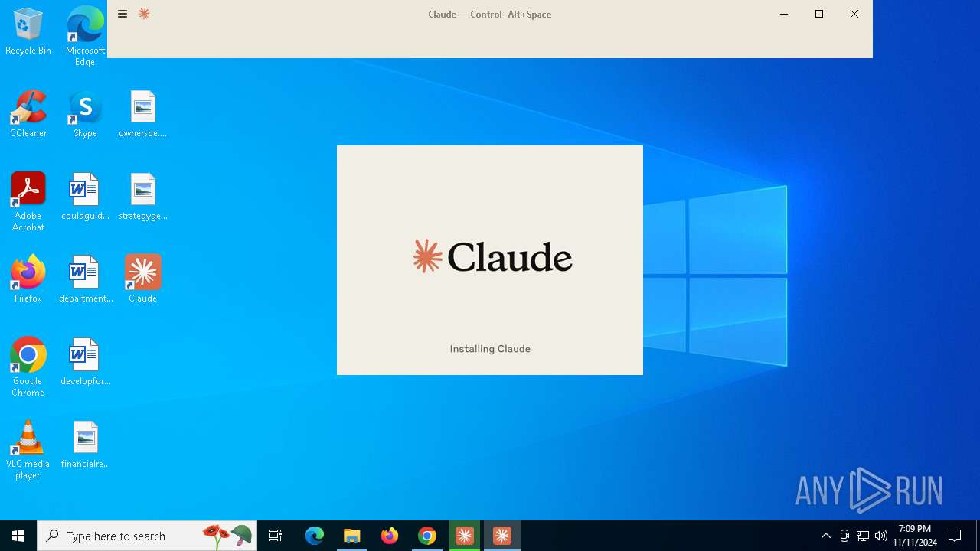
Task: Click the Claude starburst logo in title bar
Action: 144,14
